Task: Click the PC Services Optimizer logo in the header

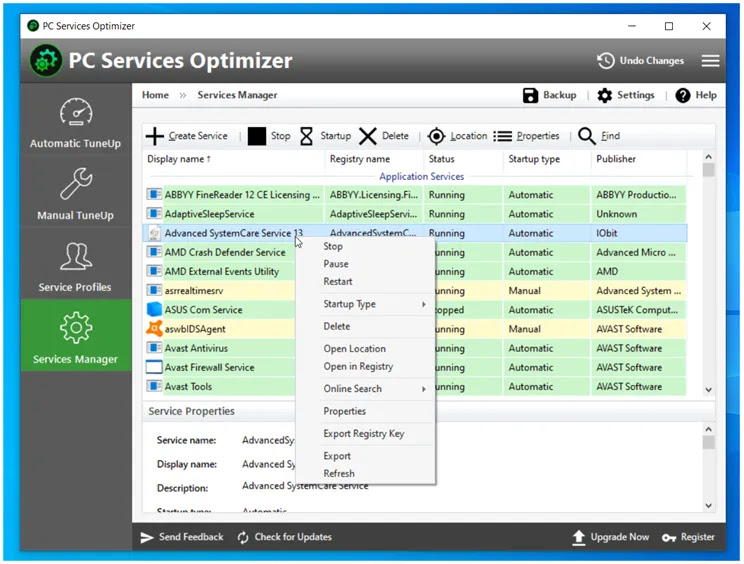Action: tap(46, 61)
